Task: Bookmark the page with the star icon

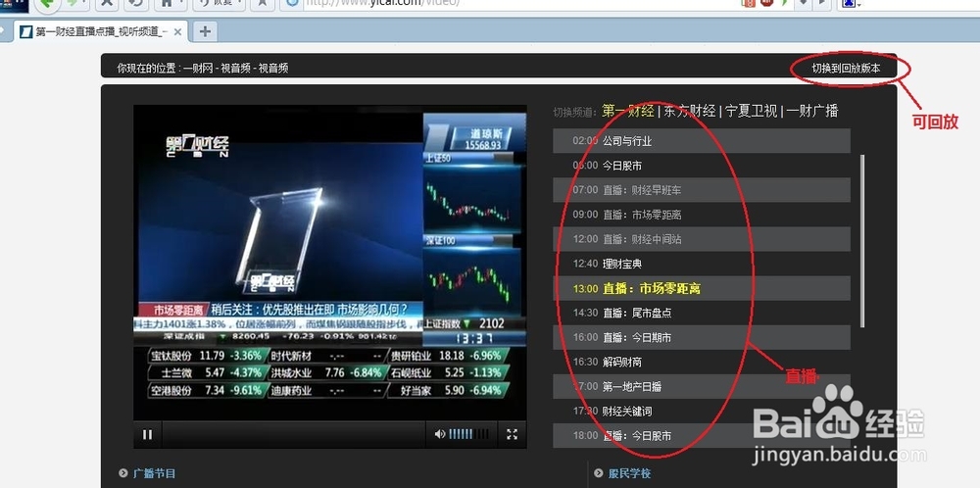Action: point(263,3)
